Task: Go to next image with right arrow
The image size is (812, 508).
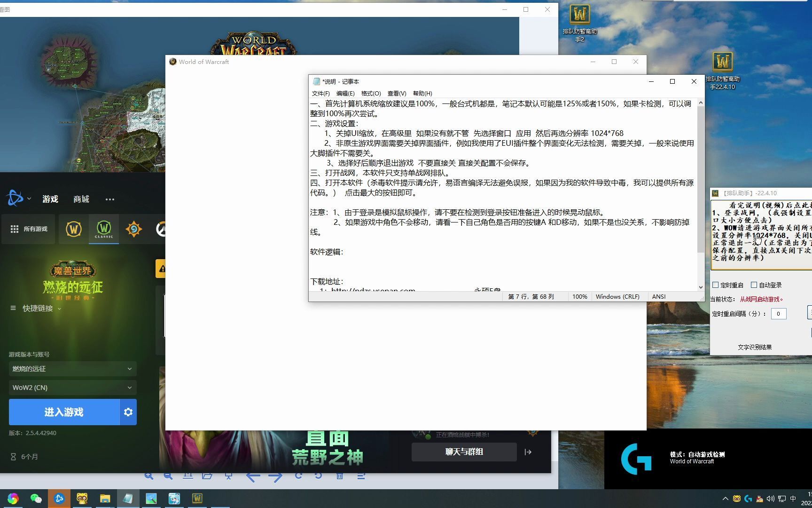Action: coord(275,477)
